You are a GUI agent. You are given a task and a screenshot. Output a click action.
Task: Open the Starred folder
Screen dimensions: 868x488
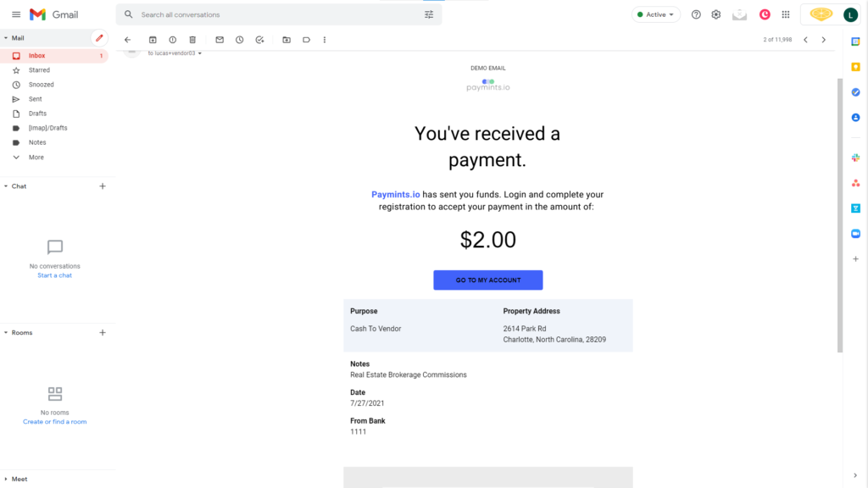(x=39, y=70)
